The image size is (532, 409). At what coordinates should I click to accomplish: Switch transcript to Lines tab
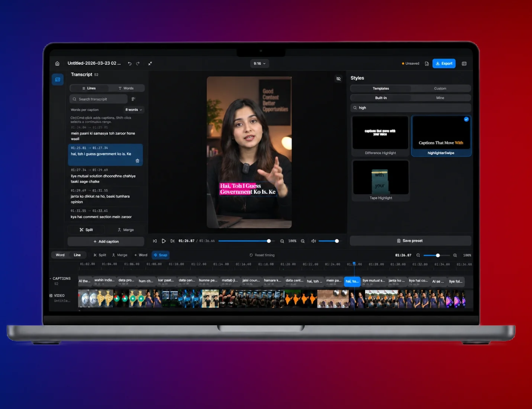(89, 88)
